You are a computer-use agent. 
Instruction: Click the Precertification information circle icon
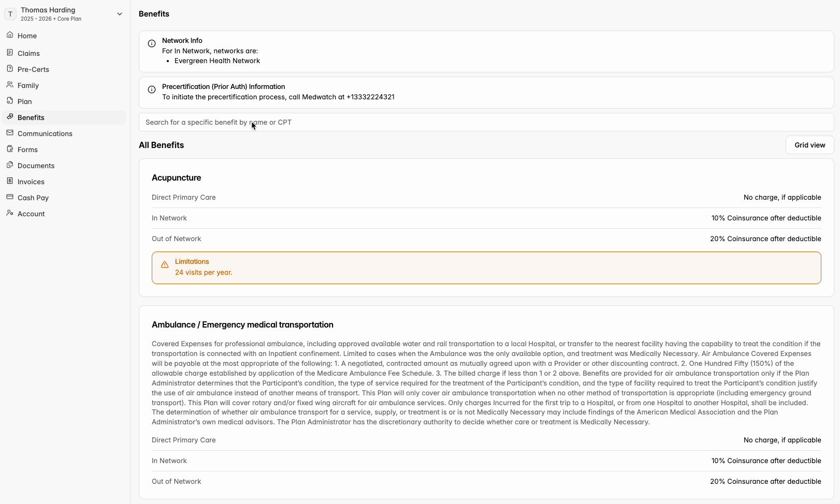pos(152,90)
